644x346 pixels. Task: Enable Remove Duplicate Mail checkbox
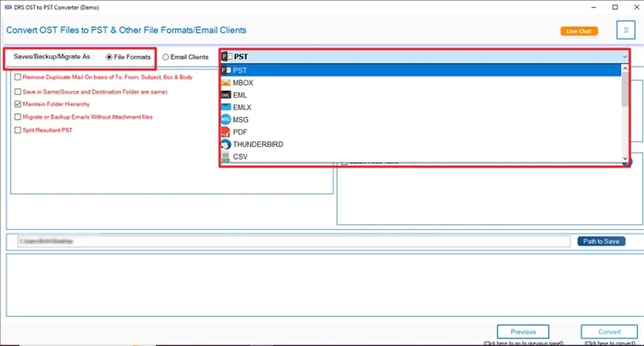click(x=18, y=77)
